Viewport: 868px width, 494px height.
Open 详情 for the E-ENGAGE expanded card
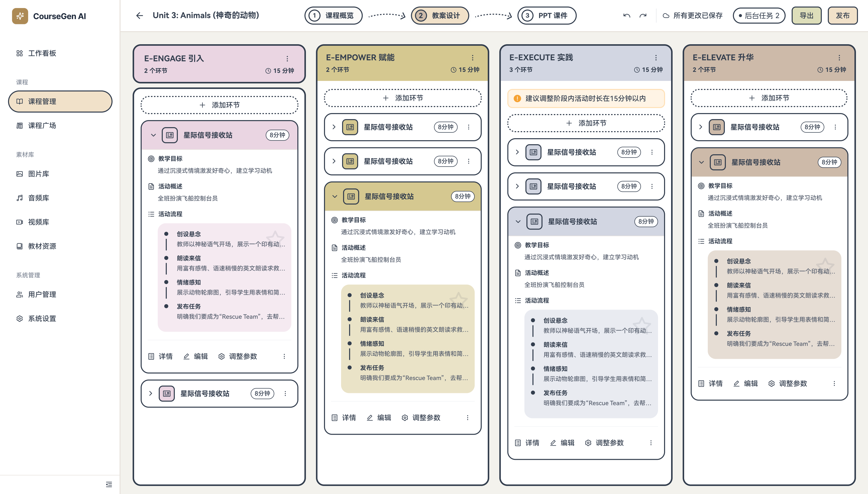pyautogui.click(x=161, y=356)
